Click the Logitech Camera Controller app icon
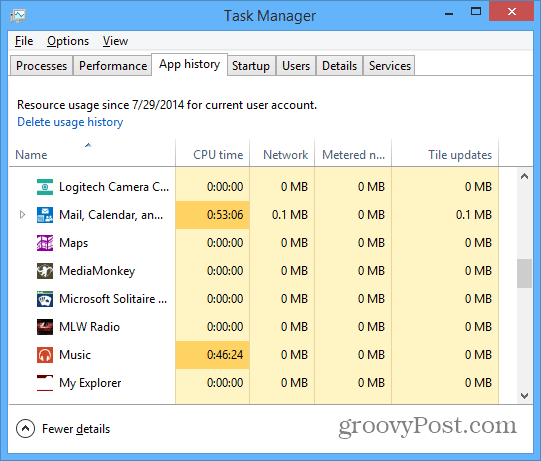The image size is (541, 461). click(x=45, y=187)
